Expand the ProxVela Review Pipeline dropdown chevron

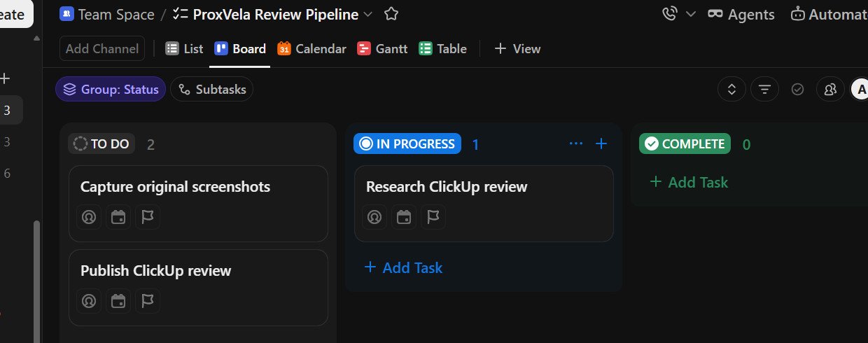click(x=369, y=14)
